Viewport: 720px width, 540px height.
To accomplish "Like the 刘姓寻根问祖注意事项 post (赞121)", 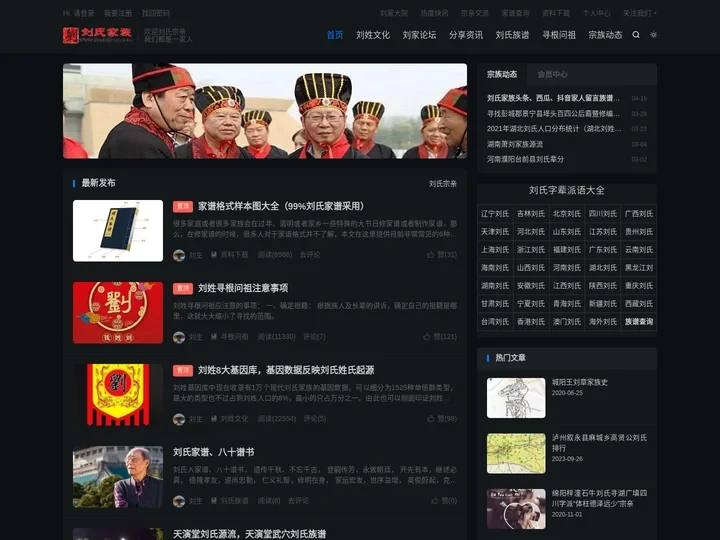I will pos(440,337).
